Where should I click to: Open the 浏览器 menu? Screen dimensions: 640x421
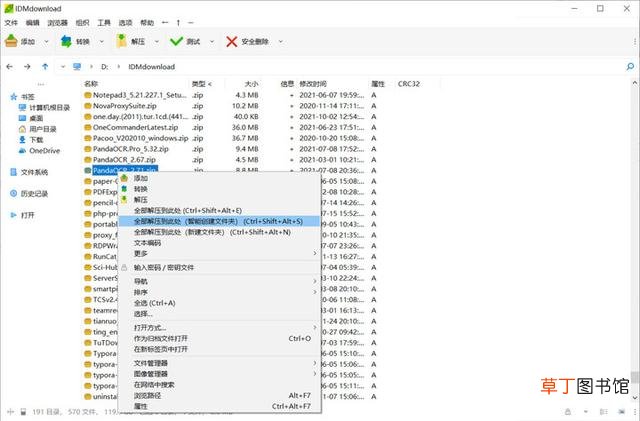[x=58, y=22]
